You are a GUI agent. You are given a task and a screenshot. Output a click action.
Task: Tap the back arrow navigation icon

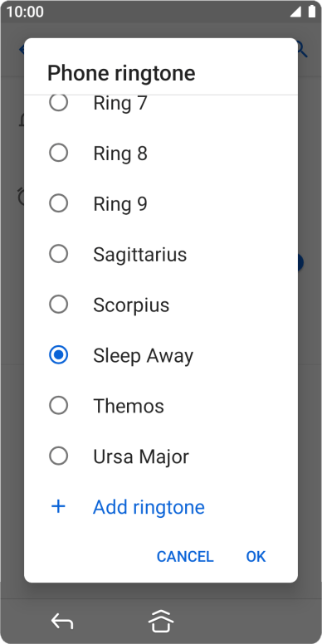(62, 621)
